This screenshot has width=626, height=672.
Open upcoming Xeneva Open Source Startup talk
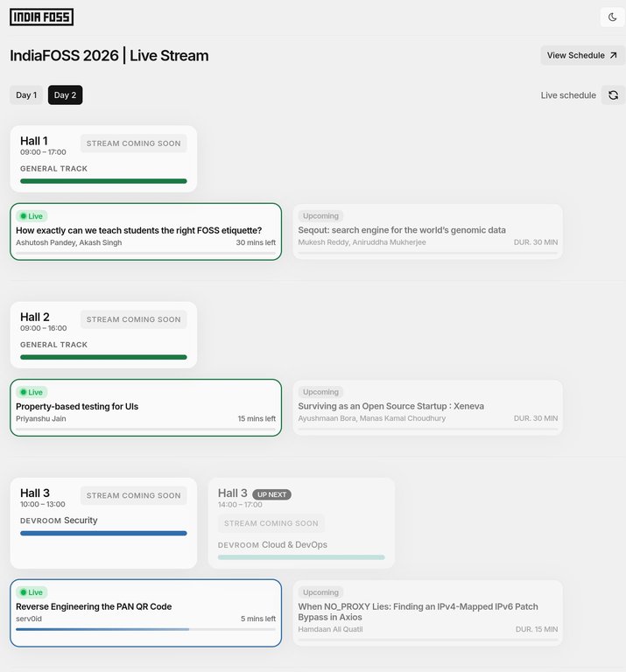427,408
